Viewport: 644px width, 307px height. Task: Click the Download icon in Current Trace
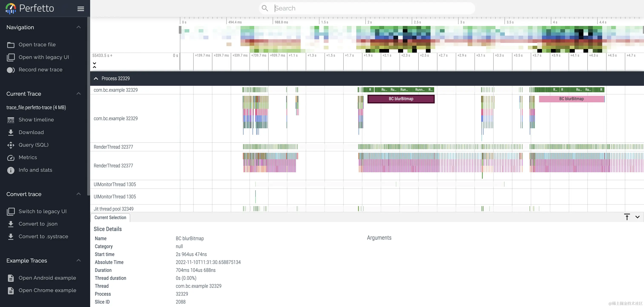click(x=10, y=132)
